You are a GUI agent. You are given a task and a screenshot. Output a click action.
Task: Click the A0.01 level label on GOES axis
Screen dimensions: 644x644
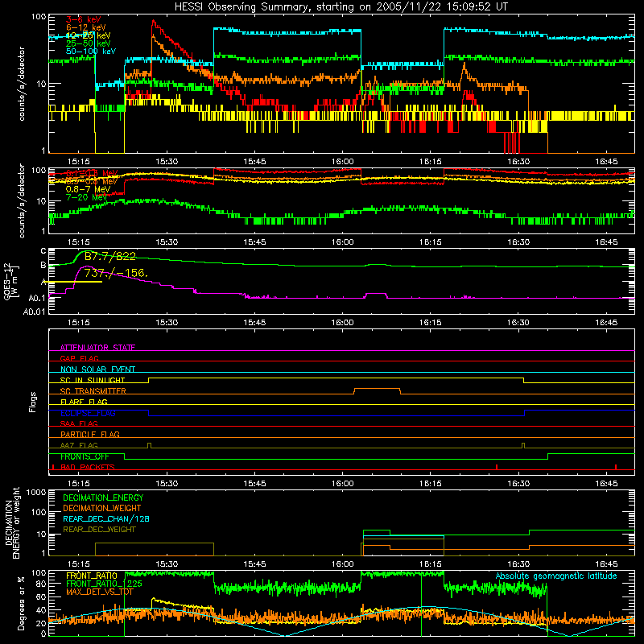[35, 312]
